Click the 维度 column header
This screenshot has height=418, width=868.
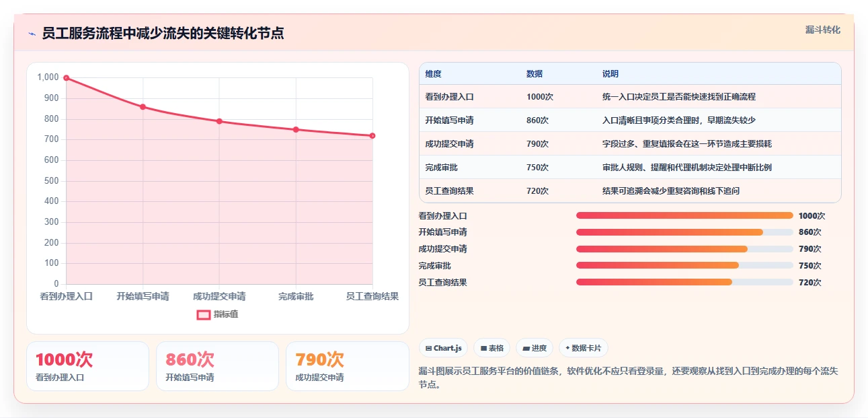click(x=434, y=74)
